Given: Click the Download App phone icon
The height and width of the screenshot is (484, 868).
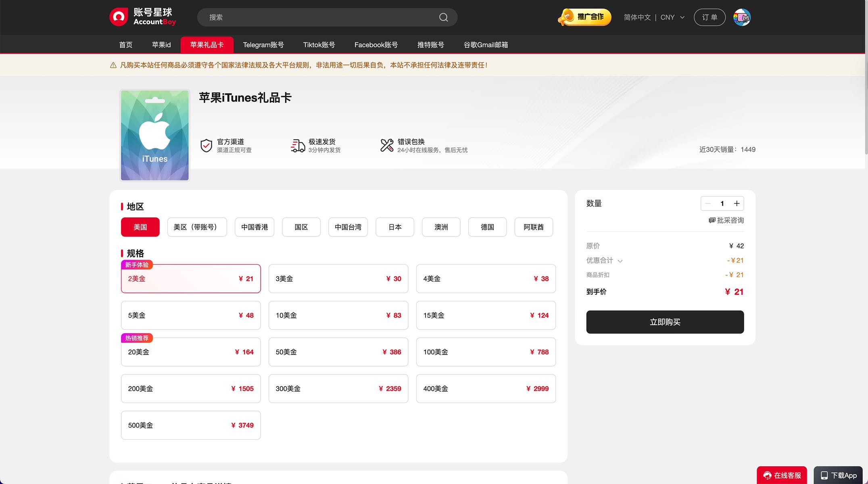Looking at the screenshot, I should (x=824, y=475).
